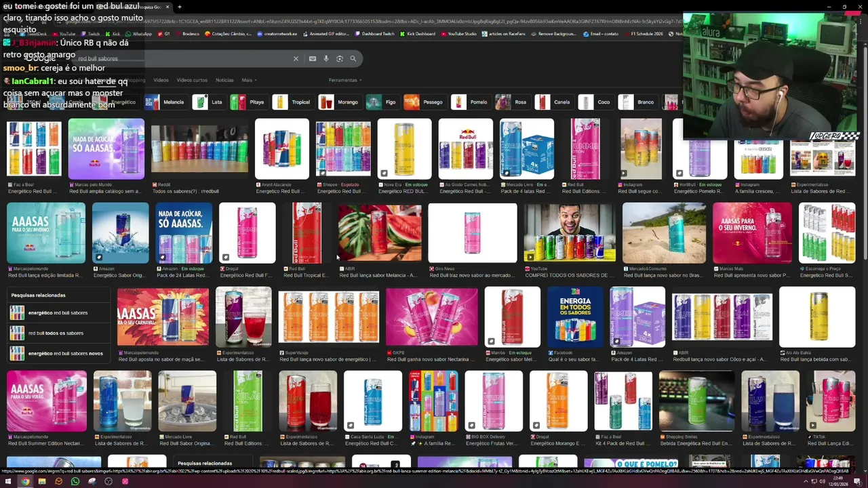Switch to the Vídeos results tab
Image resolution: width=868 pixels, height=488 pixels.
161,80
